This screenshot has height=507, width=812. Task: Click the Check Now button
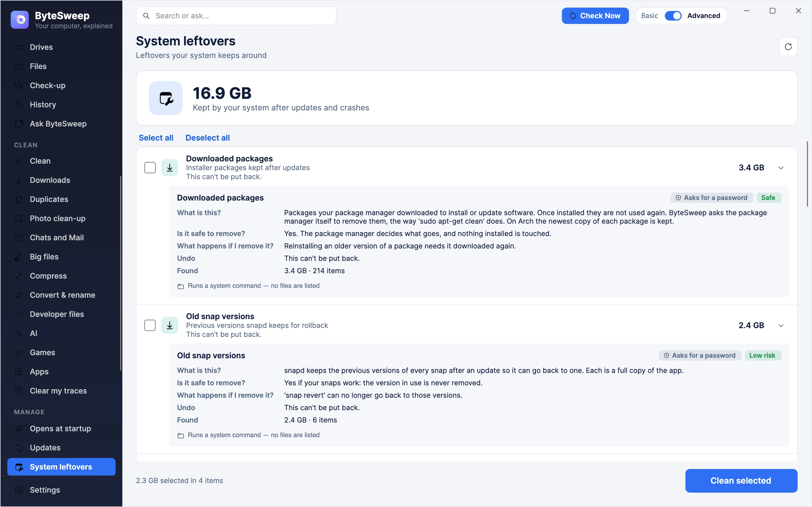(595, 16)
